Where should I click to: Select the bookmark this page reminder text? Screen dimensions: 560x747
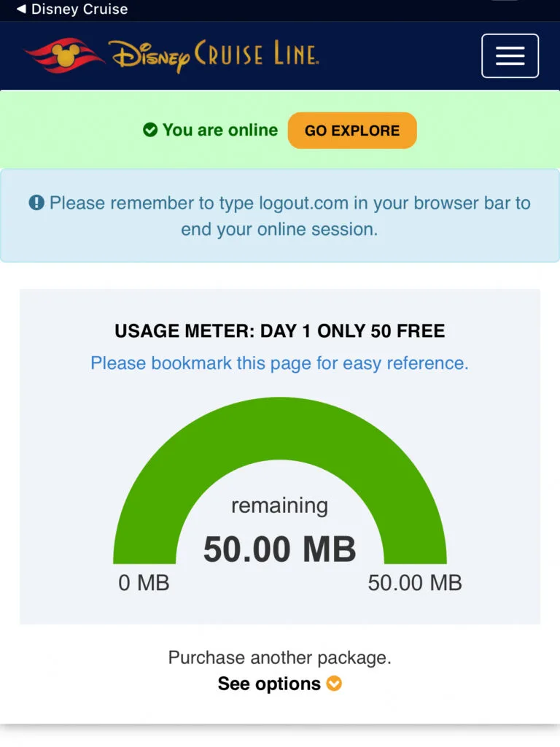point(280,363)
